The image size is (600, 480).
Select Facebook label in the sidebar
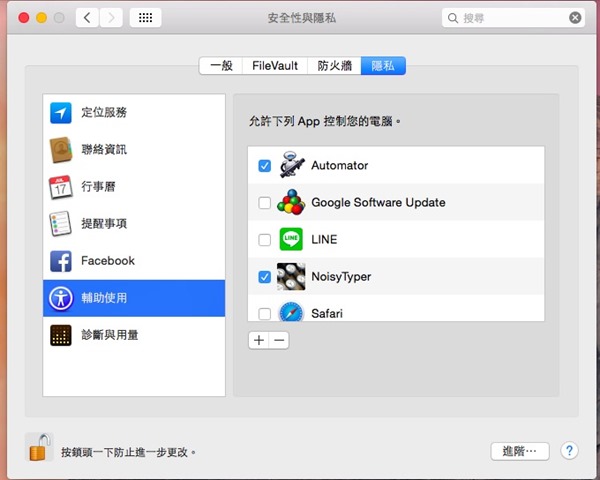coord(108,261)
